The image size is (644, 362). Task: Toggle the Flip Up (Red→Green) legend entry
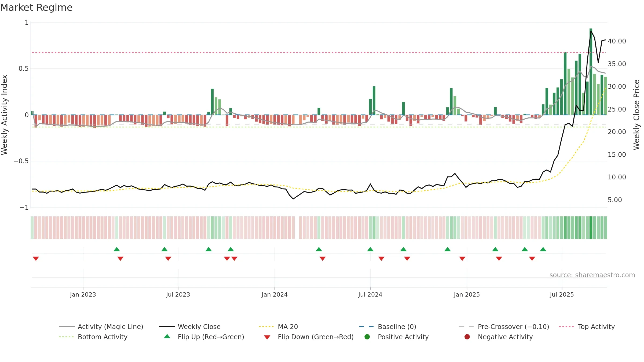204,337
